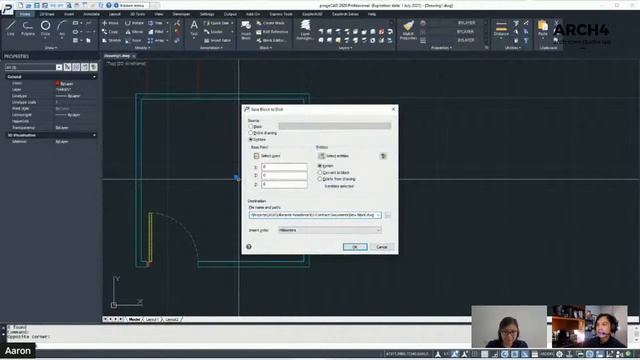Click the Help ribbon tab
Viewport: 640px width, 360px height.
[x=372, y=14]
